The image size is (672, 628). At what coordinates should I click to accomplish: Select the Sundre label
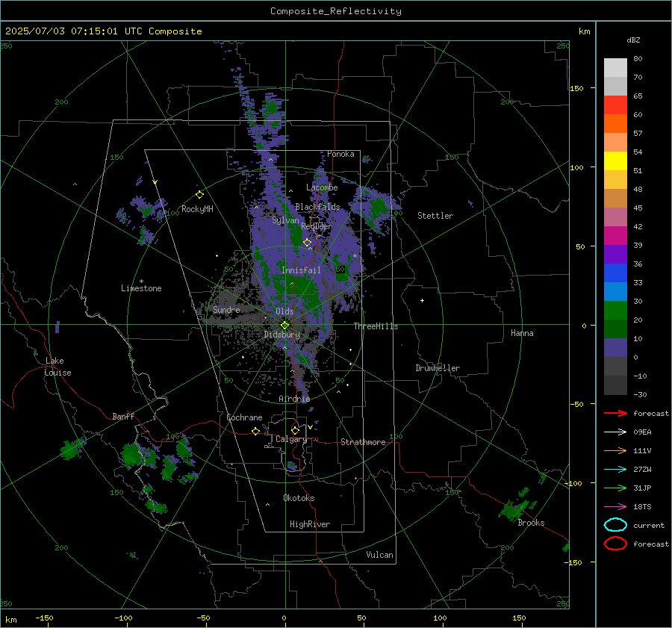[x=226, y=309]
